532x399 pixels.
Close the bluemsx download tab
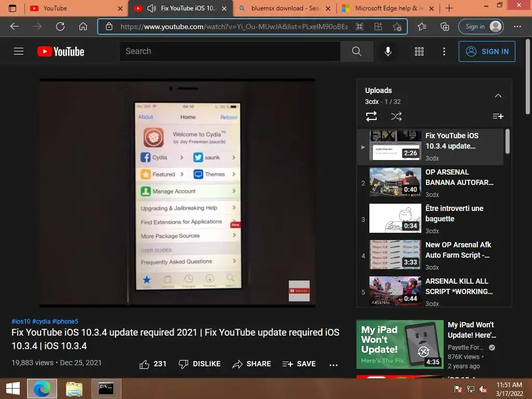pos(328,8)
